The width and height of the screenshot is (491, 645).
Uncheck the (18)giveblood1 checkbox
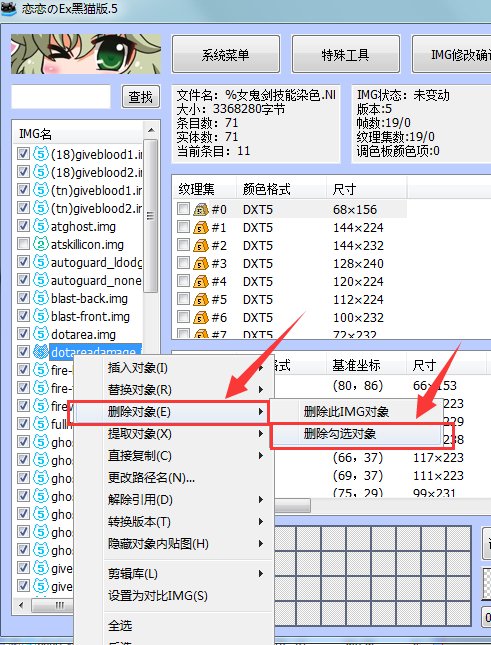pyautogui.click(x=23, y=154)
